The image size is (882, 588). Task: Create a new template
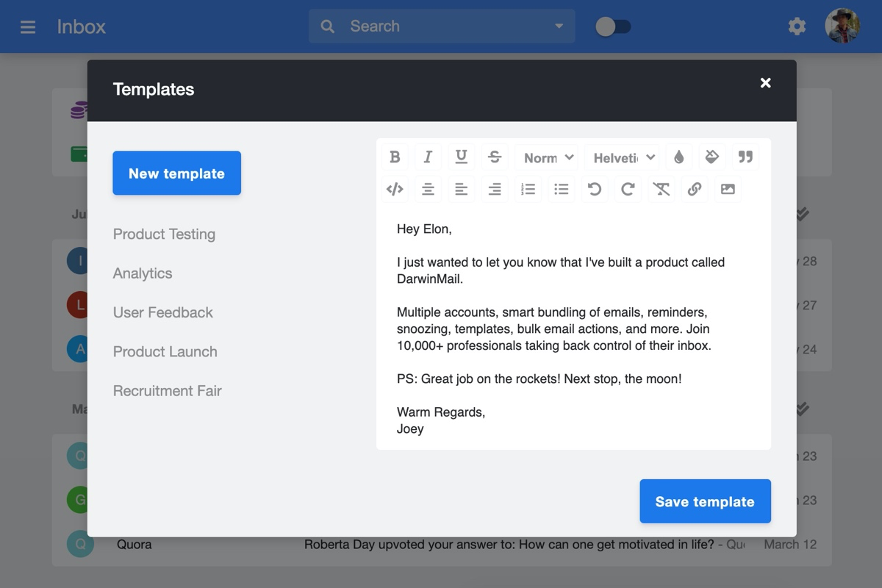click(x=176, y=173)
